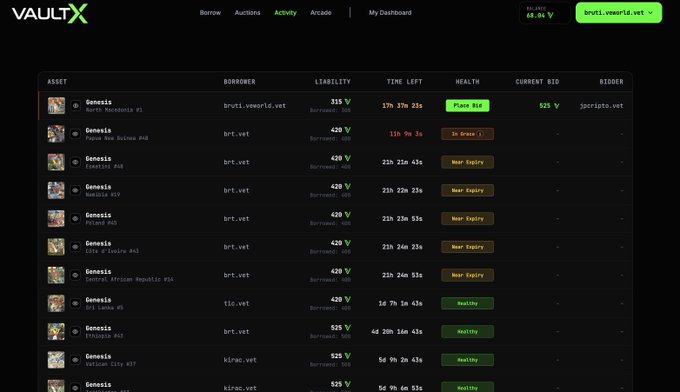This screenshot has width=680, height=392.
Task: Click the BIDDER column header
Action: point(611,82)
